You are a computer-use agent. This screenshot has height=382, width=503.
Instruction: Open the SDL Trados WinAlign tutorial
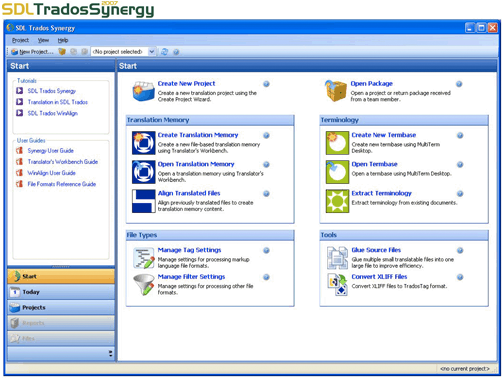pyautogui.click(x=53, y=113)
